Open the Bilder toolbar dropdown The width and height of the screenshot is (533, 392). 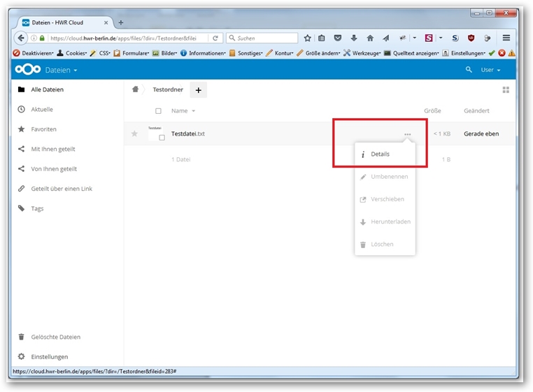[164, 53]
